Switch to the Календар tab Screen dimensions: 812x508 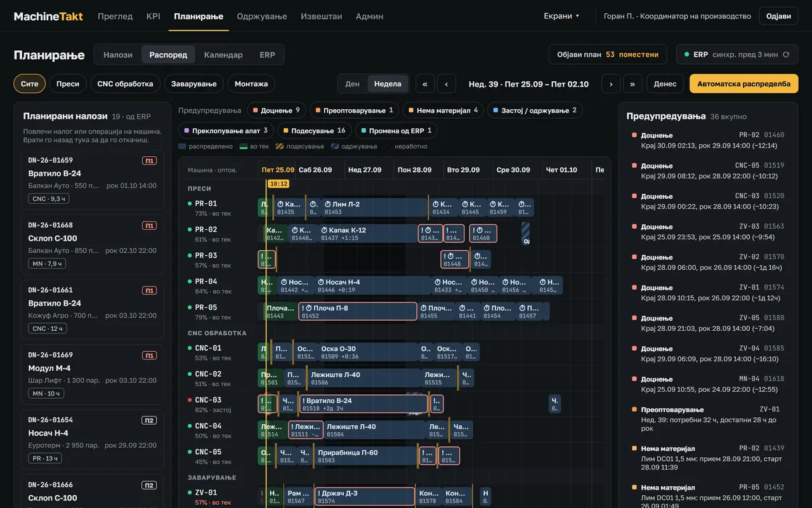223,55
